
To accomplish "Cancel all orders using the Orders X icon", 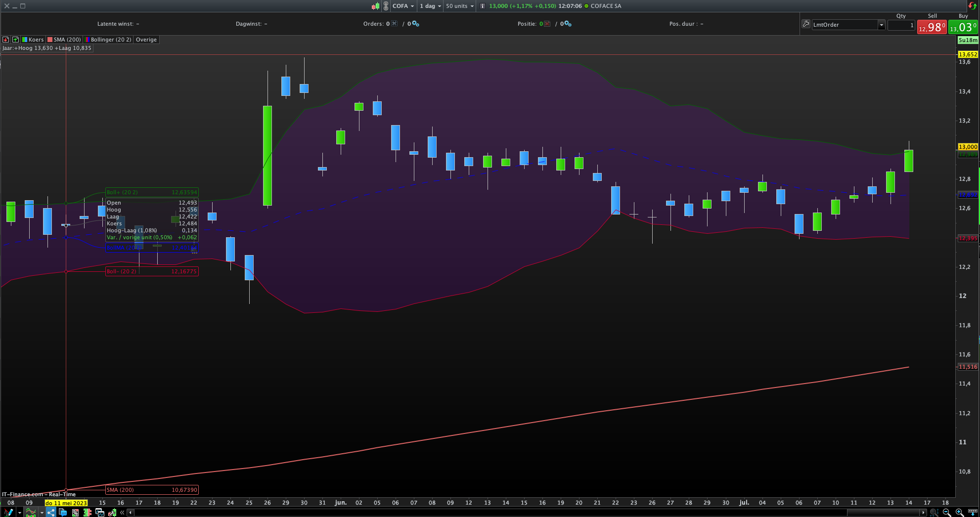I will (x=395, y=24).
